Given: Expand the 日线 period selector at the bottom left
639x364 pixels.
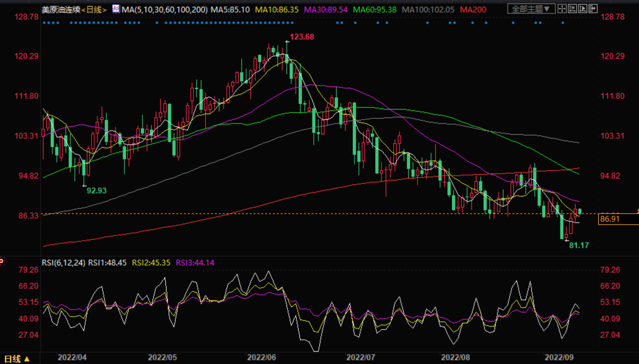Looking at the screenshot, I should tap(17, 359).
